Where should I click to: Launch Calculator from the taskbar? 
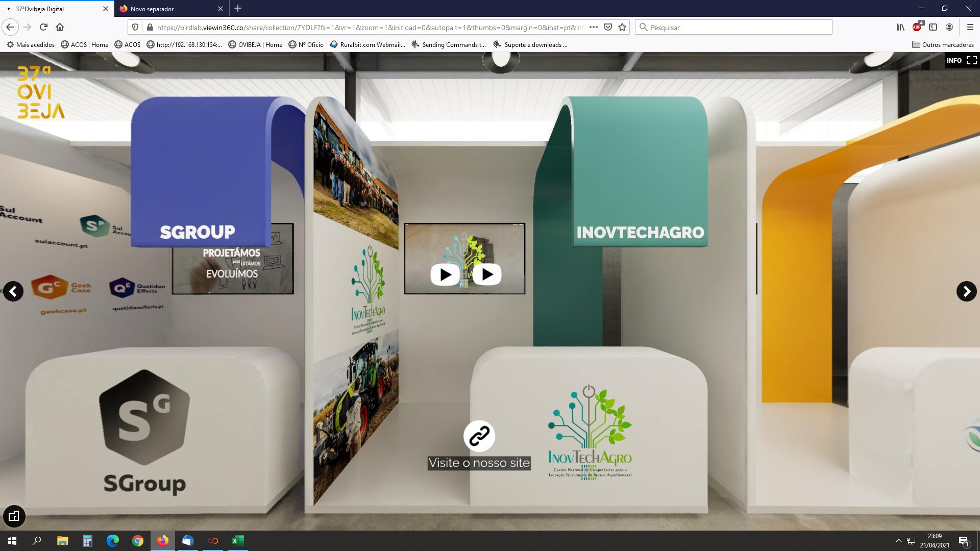pos(88,541)
